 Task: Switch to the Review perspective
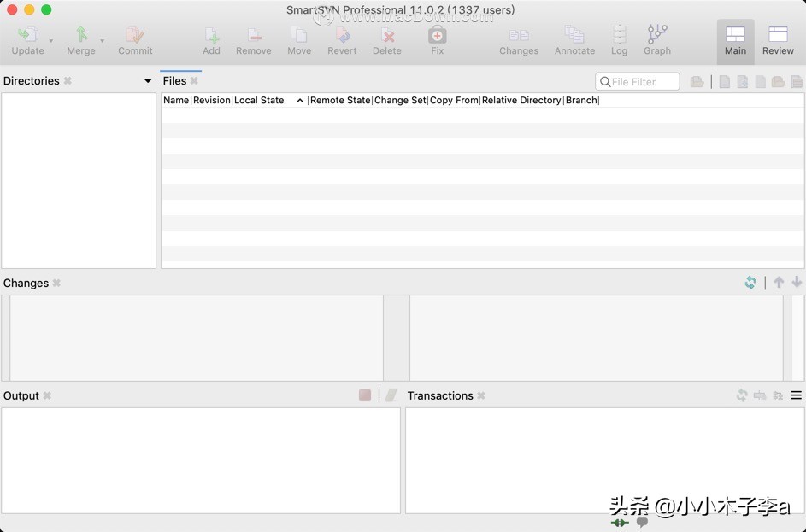pos(778,41)
